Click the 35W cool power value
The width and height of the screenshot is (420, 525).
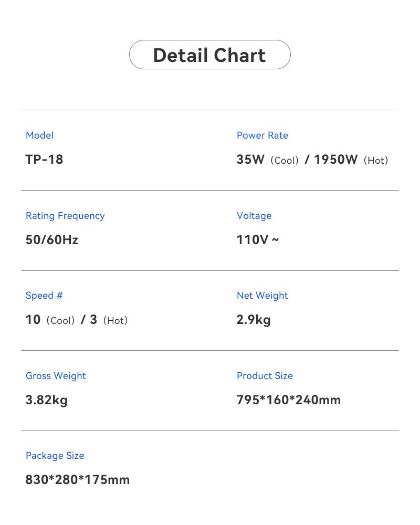pos(251,160)
